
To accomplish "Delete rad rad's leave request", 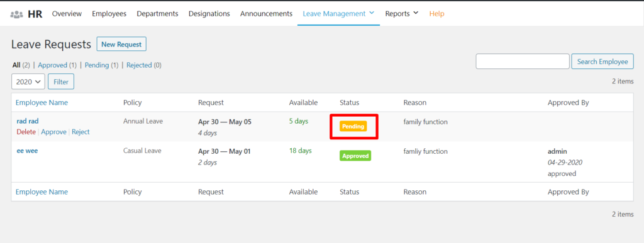I will click(x=26, y=132).
